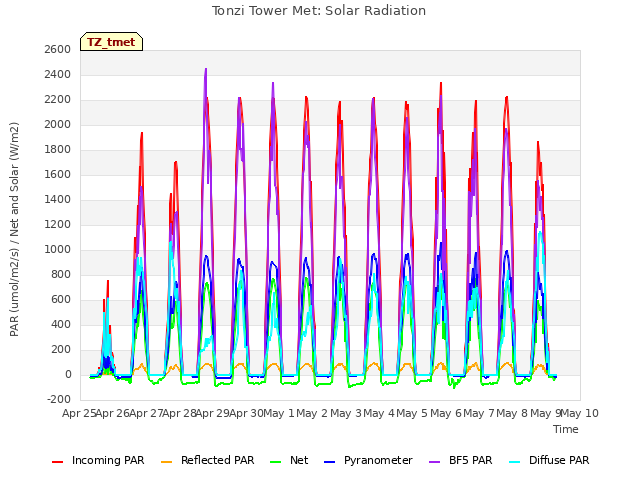
Task: Click the x-axis date label May 2
Action: (312, 413)
